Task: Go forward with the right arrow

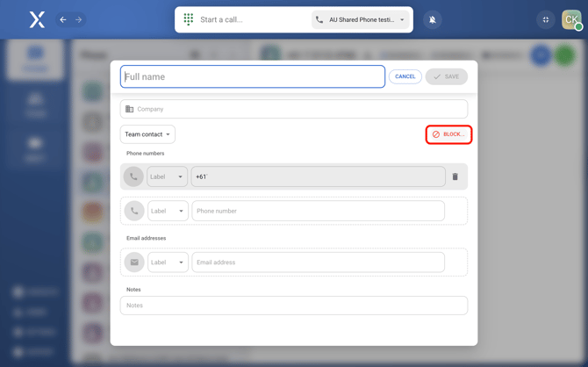Action: pos(79,20)
